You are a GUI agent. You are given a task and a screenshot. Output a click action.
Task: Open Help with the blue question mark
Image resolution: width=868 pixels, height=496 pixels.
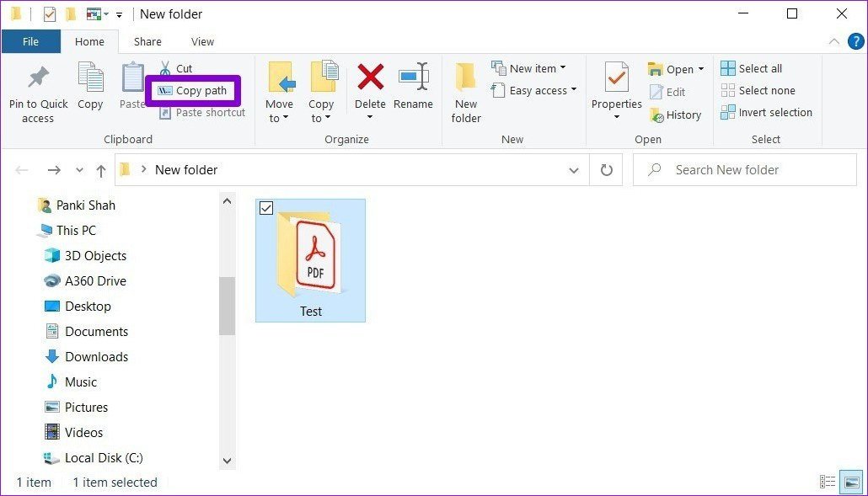pos(856,41)
